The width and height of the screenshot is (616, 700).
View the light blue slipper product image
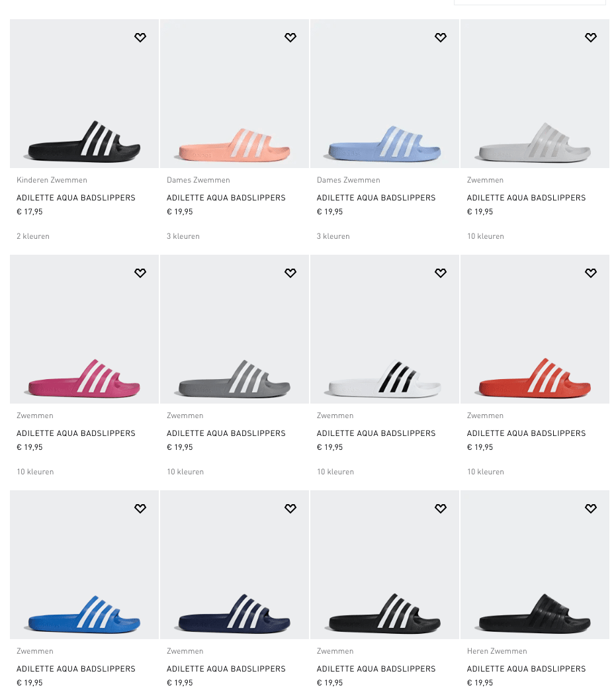click(x=384, y=94)
